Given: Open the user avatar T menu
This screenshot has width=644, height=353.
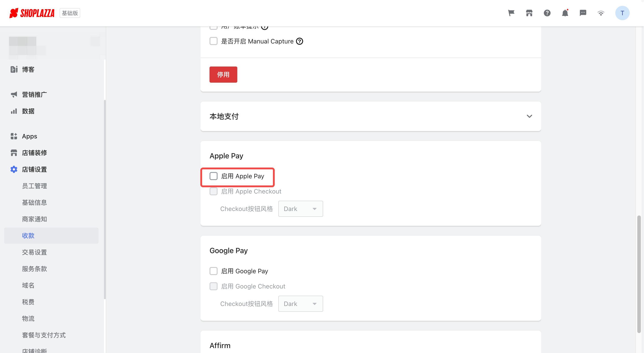Looking at the screenshot, I should click(622, 13).
